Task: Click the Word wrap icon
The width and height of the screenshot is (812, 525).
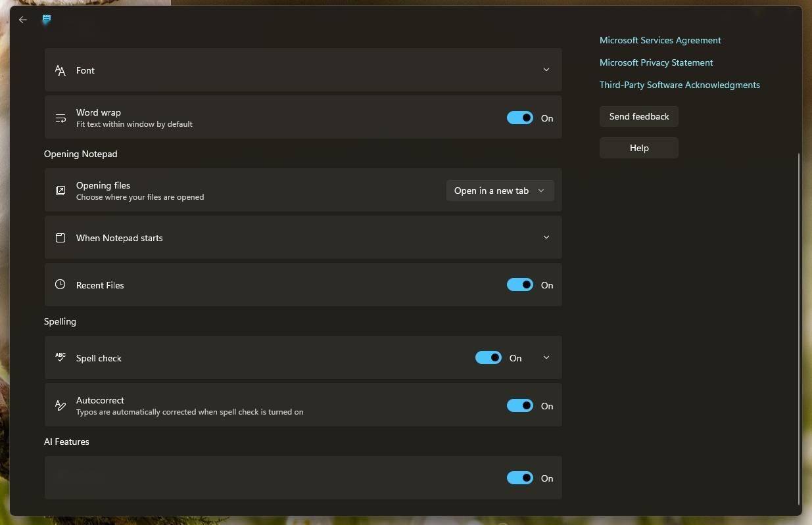Action: 60,118
